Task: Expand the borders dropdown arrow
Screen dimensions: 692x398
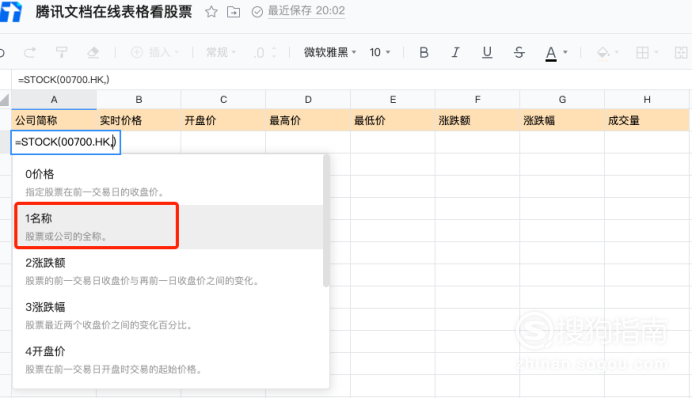Action: click(656, 53)
